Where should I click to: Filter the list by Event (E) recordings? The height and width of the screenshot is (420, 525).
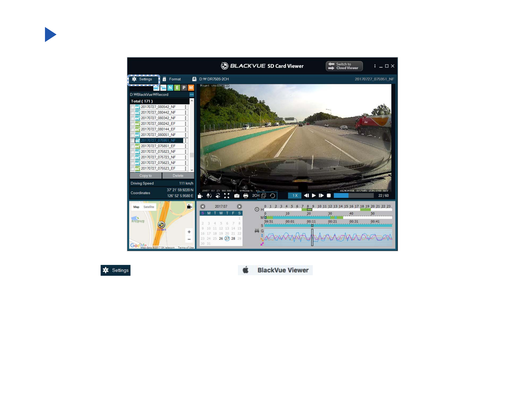tap(177, 88)
